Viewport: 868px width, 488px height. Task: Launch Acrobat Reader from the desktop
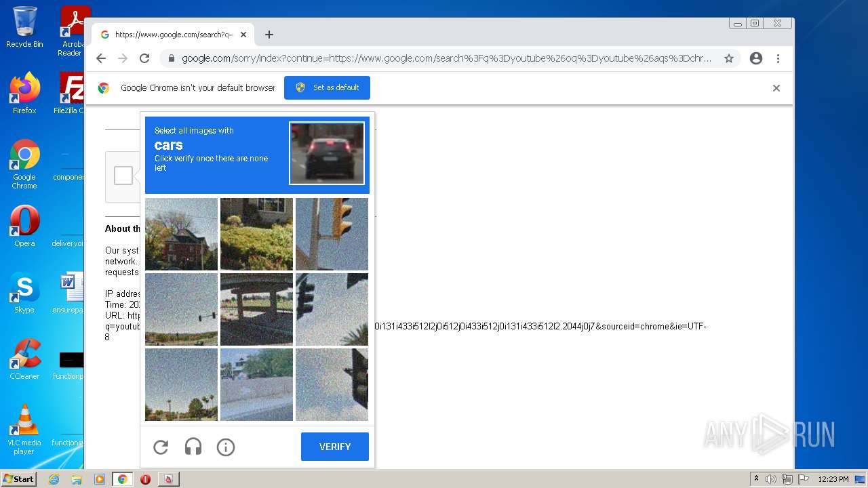pyautogui.click(x=71, y=30)
